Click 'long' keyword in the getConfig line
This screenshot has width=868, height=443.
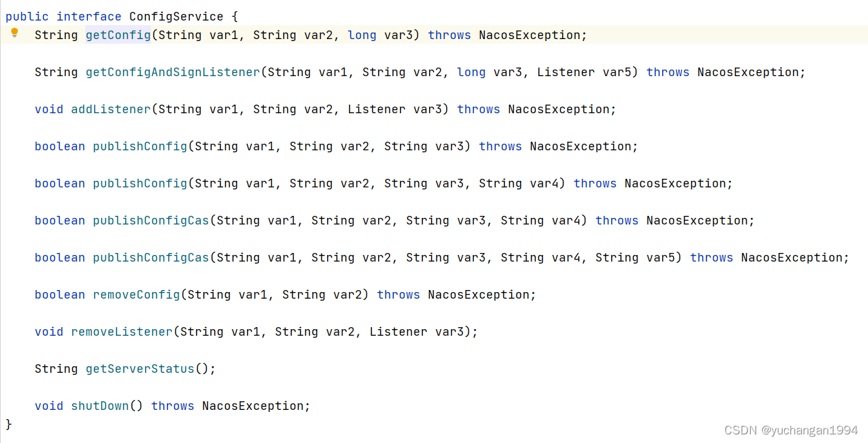click(x=362, y=35)
